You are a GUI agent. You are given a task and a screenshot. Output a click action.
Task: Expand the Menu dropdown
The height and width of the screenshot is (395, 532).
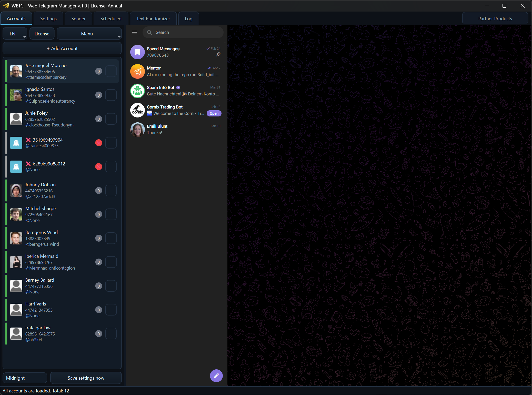tap(89, 34)
